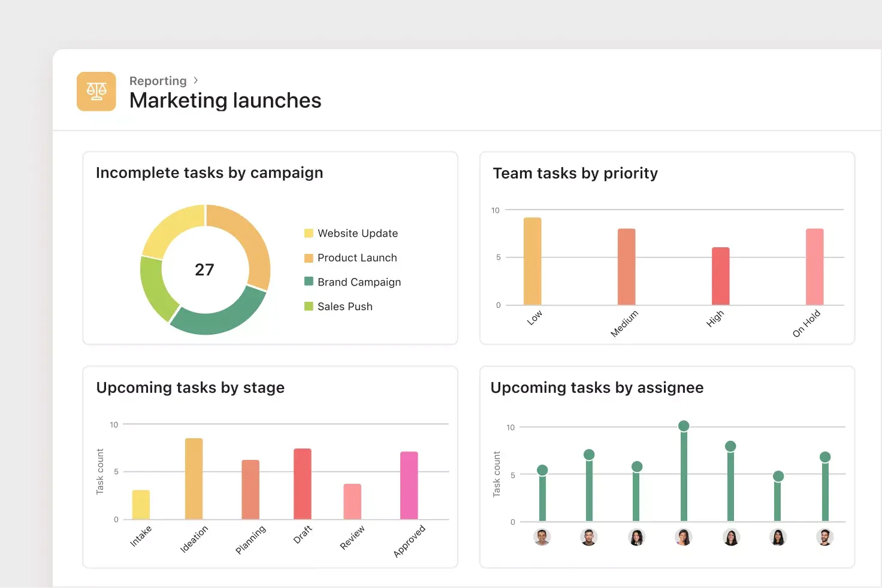Select the On Hold bar

pos(815,266)
